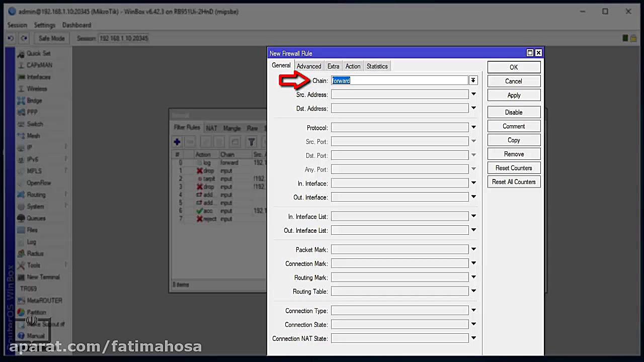644x362 pixels.
Task: Expand the In. Interface List field
Action: [x=473, y=217]
